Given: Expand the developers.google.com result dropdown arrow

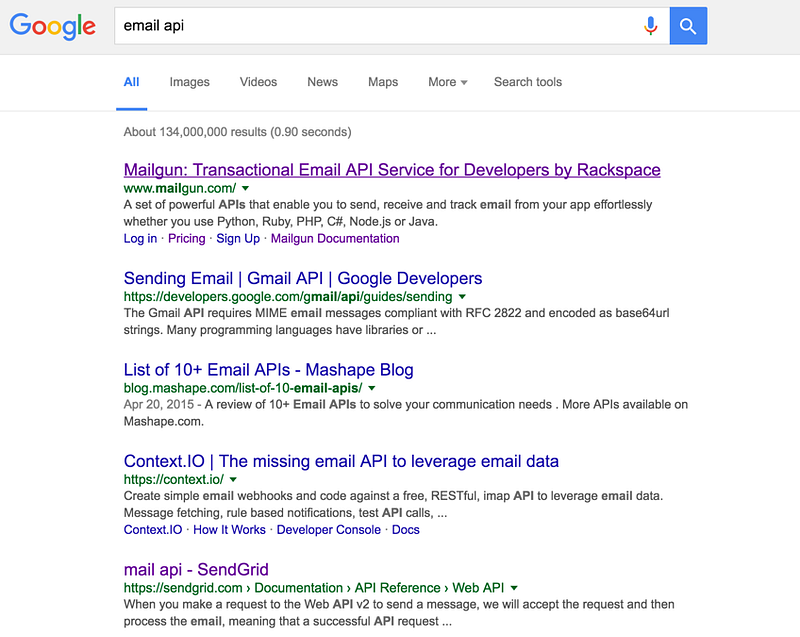Looking at the screenshot, I should click(x=461, y=297).
